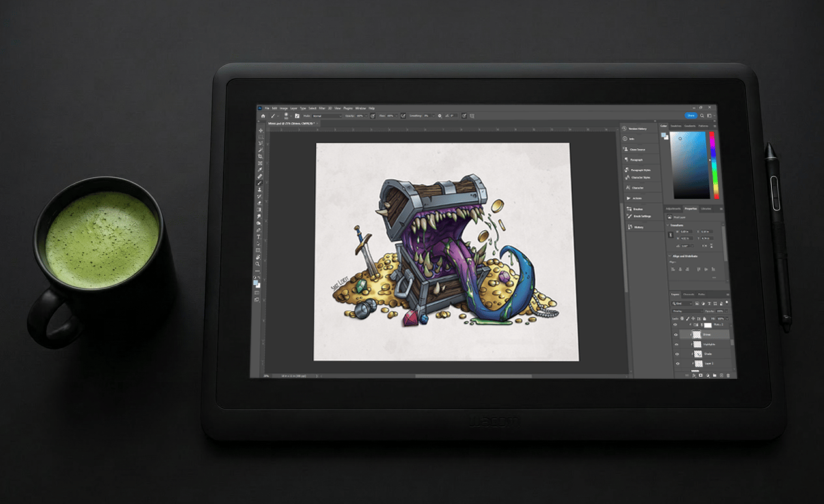Open the Paragraph panel
The height and width of the screenshot is (504, 824).
coord(635,160)
